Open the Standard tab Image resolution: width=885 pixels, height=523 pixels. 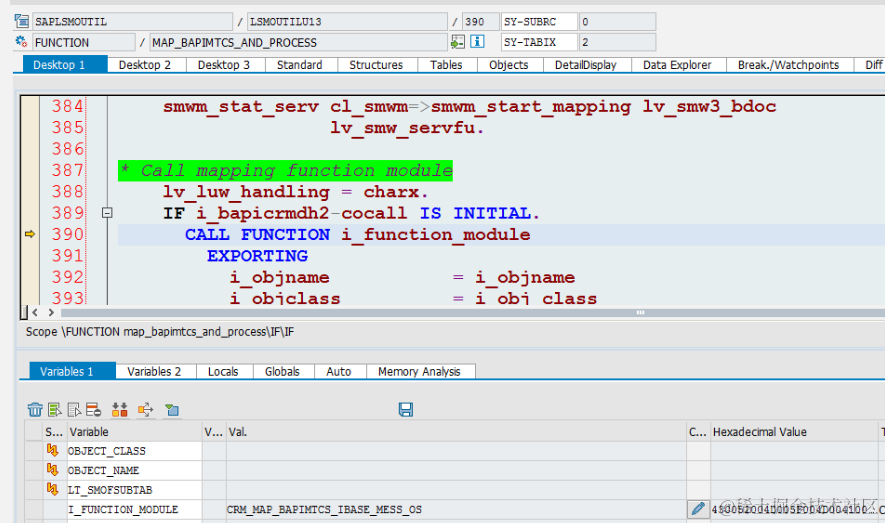click(299, 65)
